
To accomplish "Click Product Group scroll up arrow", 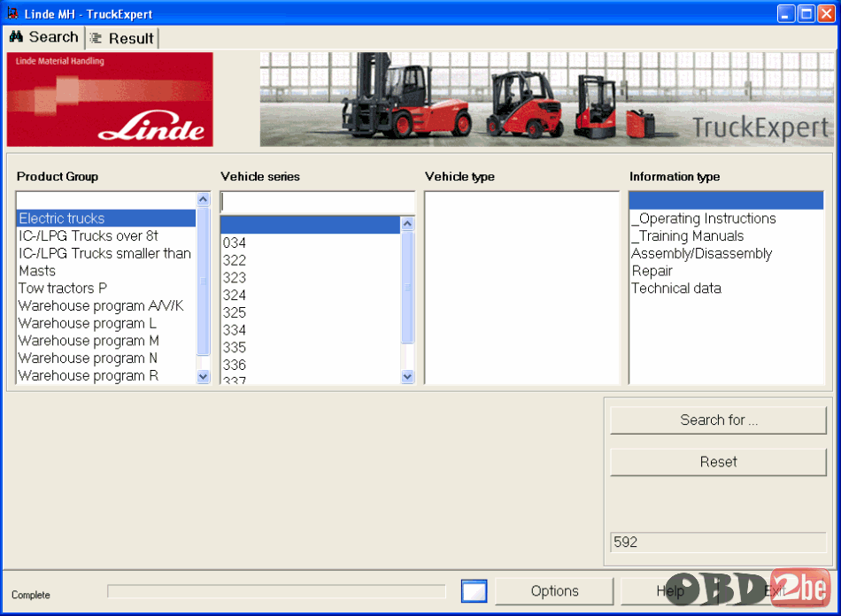I will pyautogui.click(x=204, y=199).
